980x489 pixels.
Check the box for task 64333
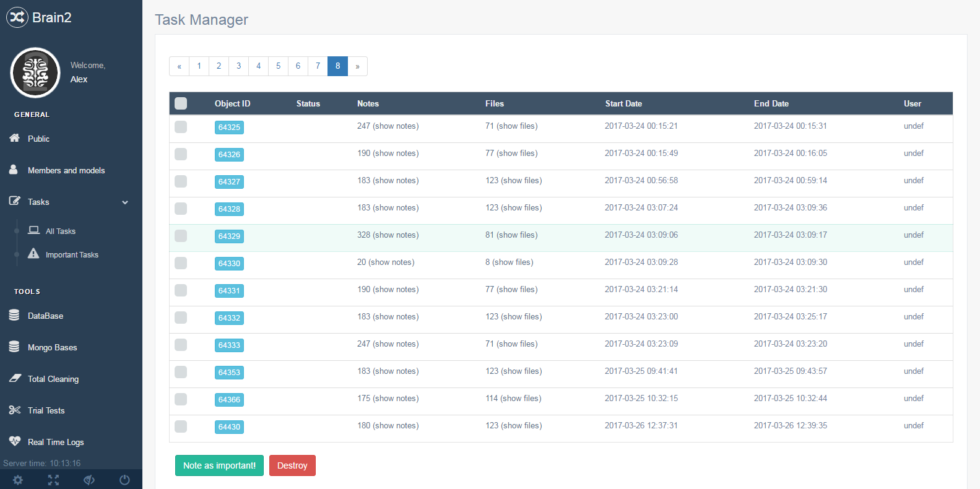coord(181,345)
